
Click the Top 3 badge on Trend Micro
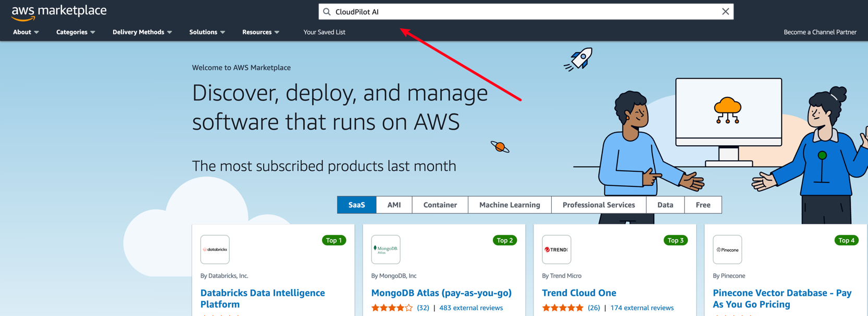(676, 240)
